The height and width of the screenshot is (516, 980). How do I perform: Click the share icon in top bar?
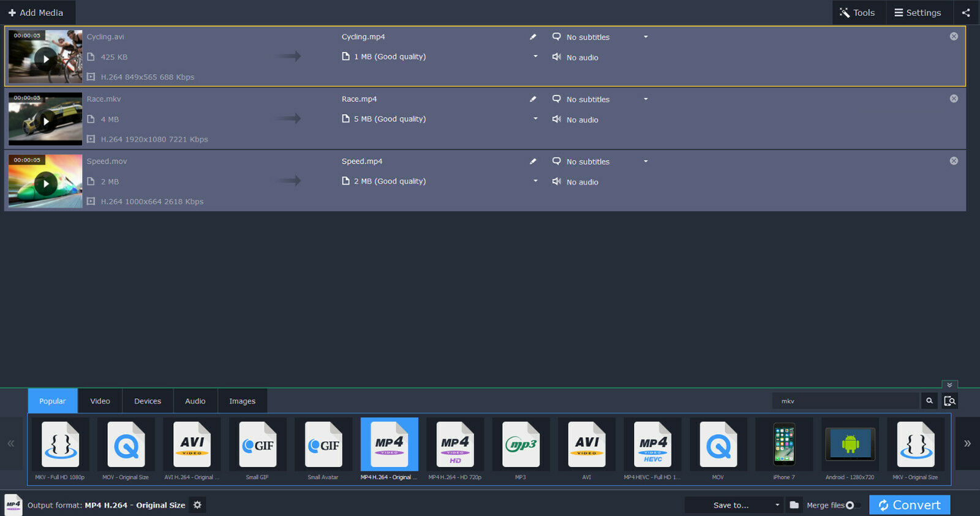[x=966, y=12]
